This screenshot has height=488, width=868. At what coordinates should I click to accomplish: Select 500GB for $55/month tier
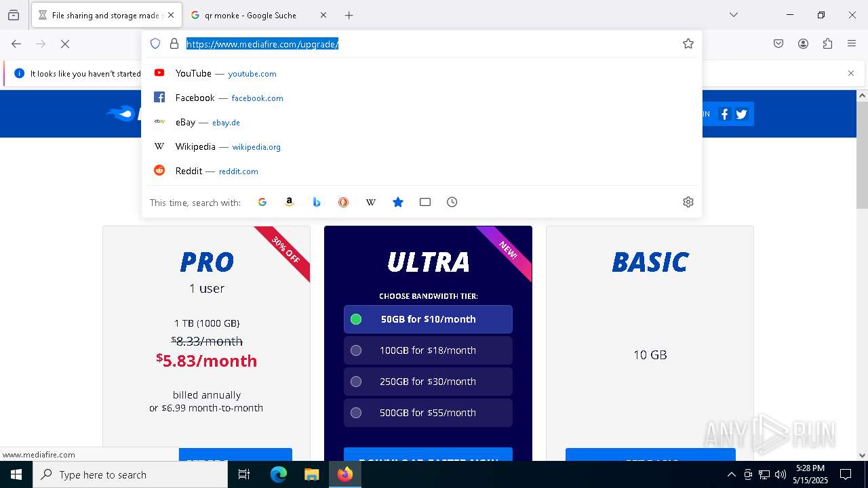[428, 413]
